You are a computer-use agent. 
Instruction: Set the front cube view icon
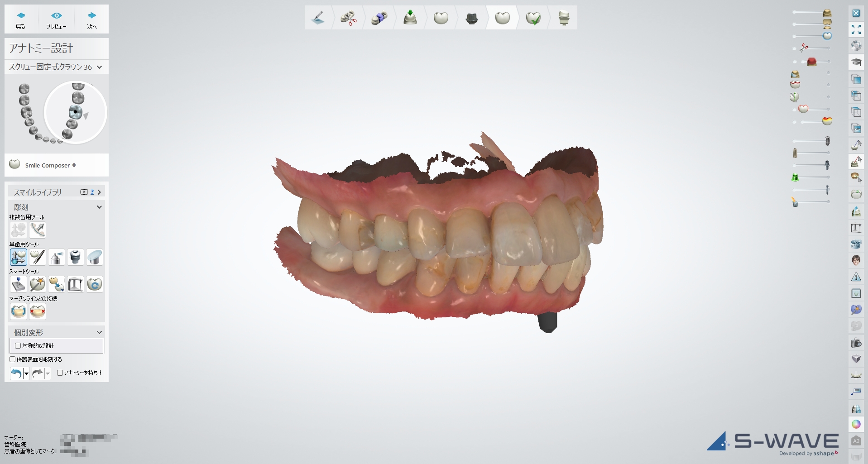(856, 79)
